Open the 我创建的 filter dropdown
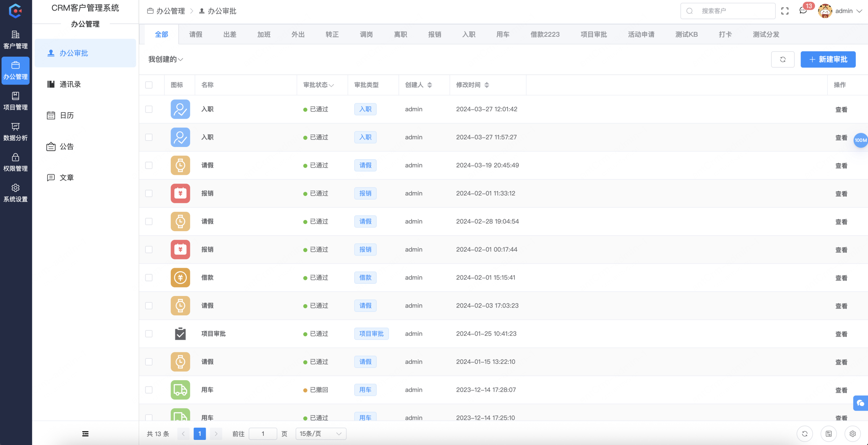 [x=165, y=59]
